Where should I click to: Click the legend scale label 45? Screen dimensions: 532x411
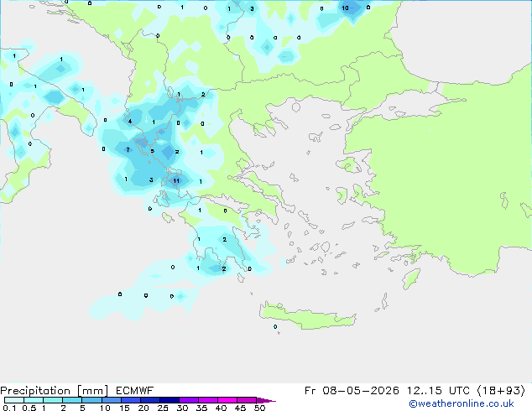[240, 408]
